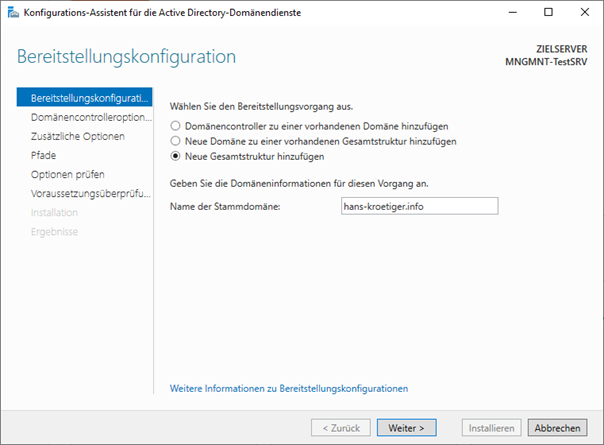The height and width of the screenshot is (445, 604).
Task: Cancel the wizard with Abbrechen
Action: (556, 427)
